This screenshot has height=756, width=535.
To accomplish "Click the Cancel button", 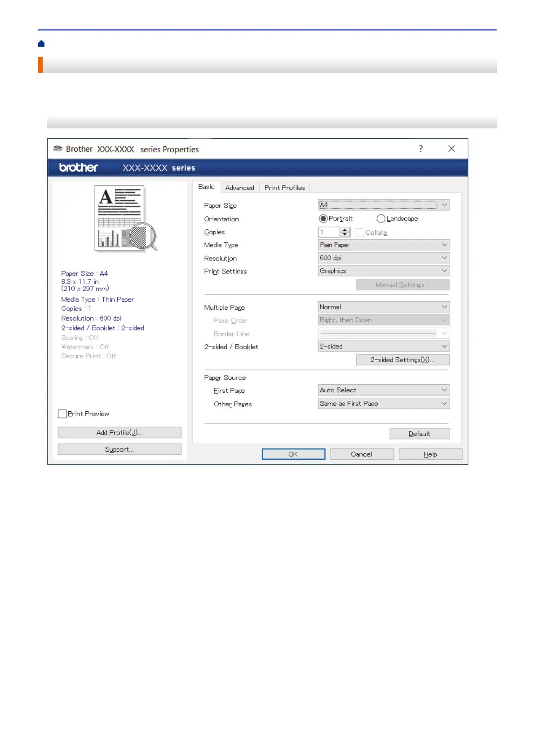I will coord(362,454).
